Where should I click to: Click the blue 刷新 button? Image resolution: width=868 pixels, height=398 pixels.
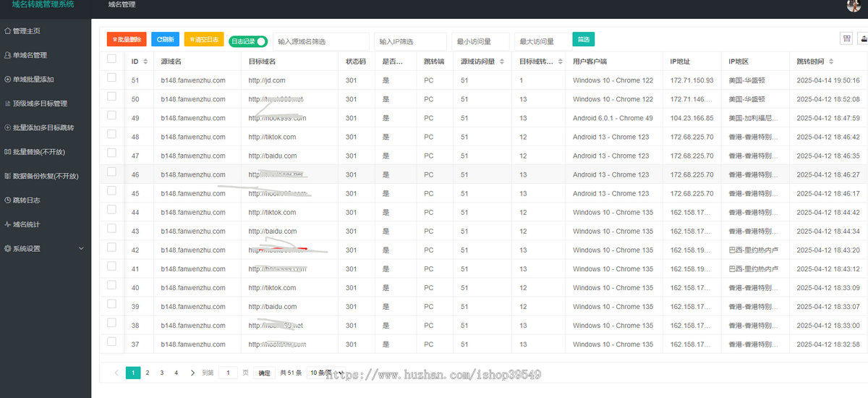click(x=165, y=39)
